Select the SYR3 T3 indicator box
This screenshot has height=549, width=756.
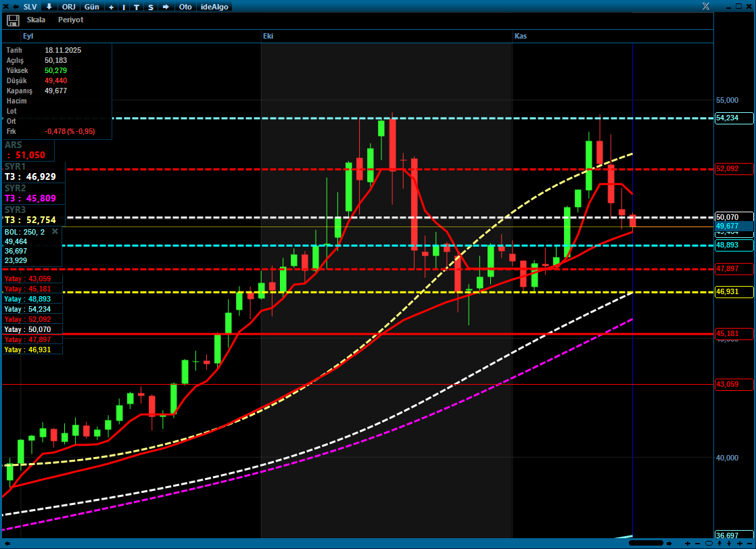[x=33, y=215]
